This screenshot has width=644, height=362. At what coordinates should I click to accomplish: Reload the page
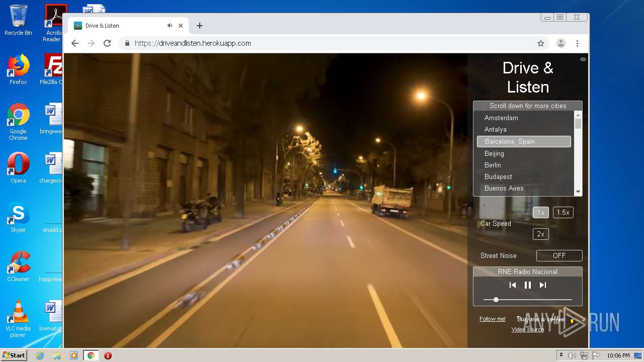click(x=107, y=43)
